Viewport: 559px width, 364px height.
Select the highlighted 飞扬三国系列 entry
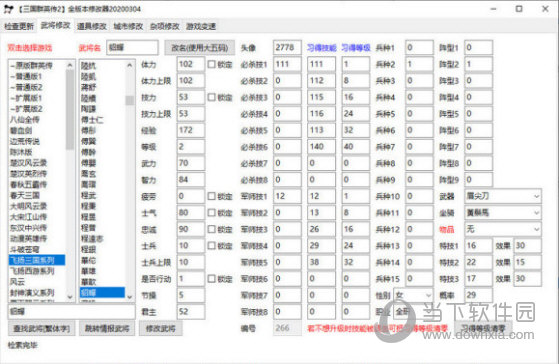coord(37,260)
